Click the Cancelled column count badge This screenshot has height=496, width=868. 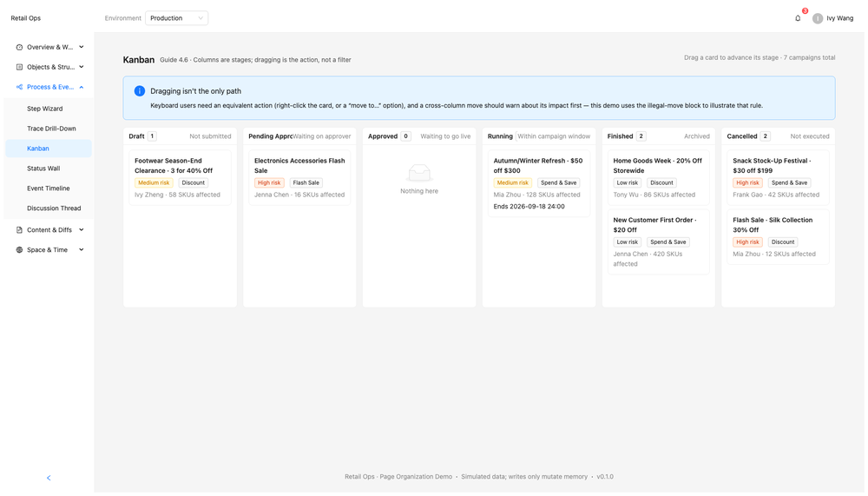pyautogui.click(x=765, y=136)
